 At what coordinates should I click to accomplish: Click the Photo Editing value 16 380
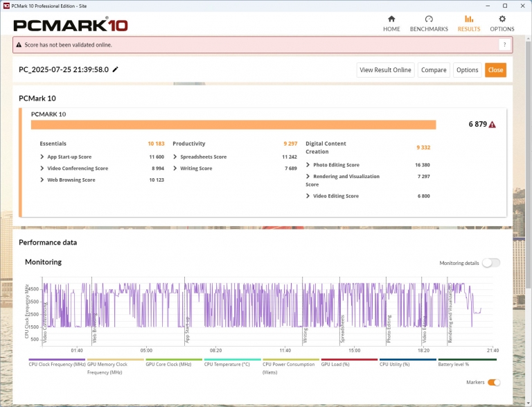pos(423,165)
